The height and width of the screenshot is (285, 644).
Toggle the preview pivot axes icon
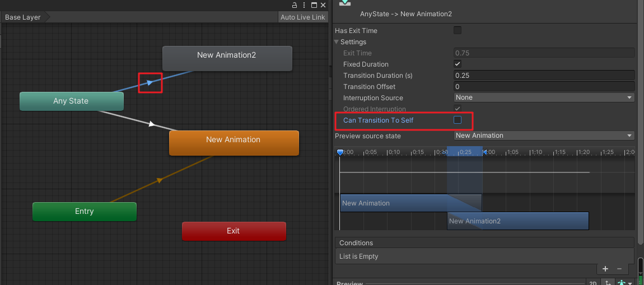pyautogui.click(x=606, y=283)
